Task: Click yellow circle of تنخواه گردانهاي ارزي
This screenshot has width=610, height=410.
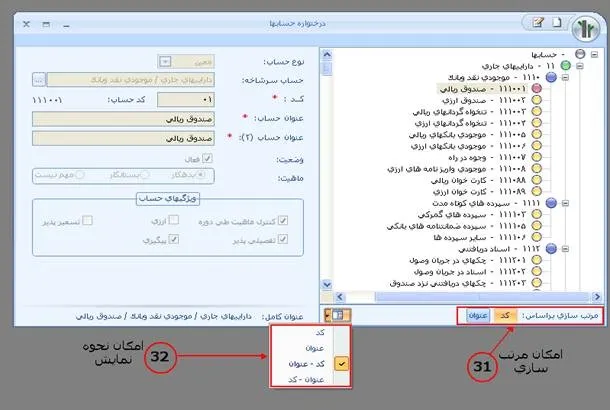Action: click(x=536, y=123)
